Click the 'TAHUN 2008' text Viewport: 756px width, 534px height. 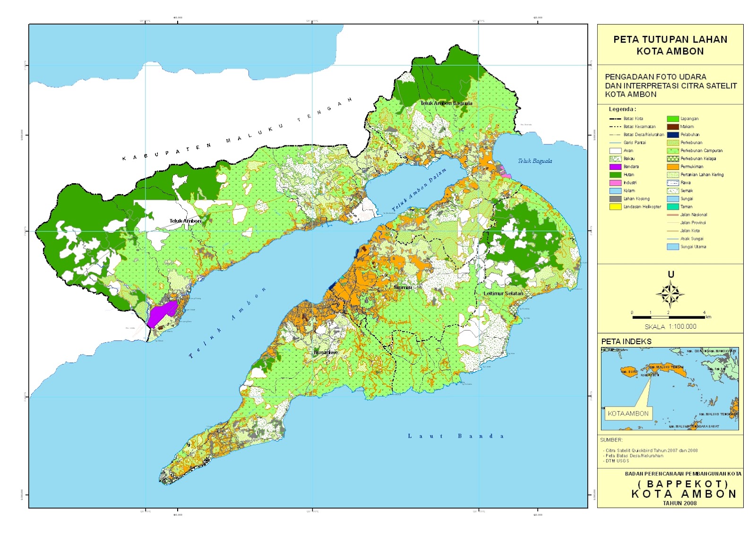679,503
